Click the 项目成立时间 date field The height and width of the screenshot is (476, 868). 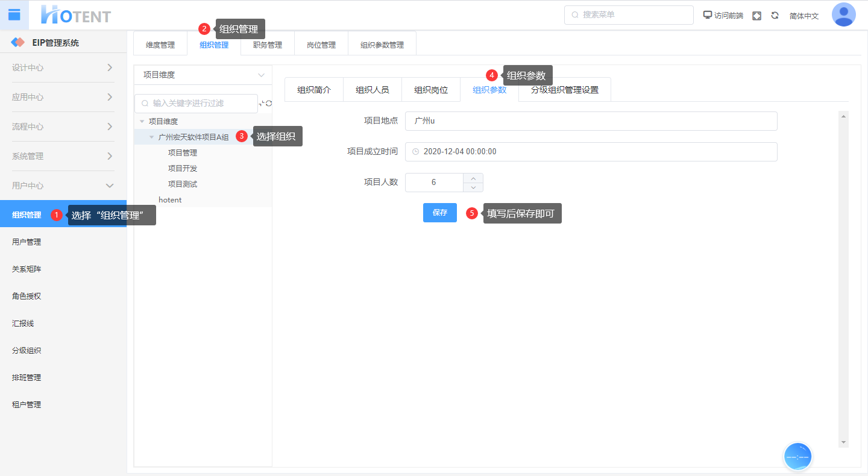click(591, 152)
